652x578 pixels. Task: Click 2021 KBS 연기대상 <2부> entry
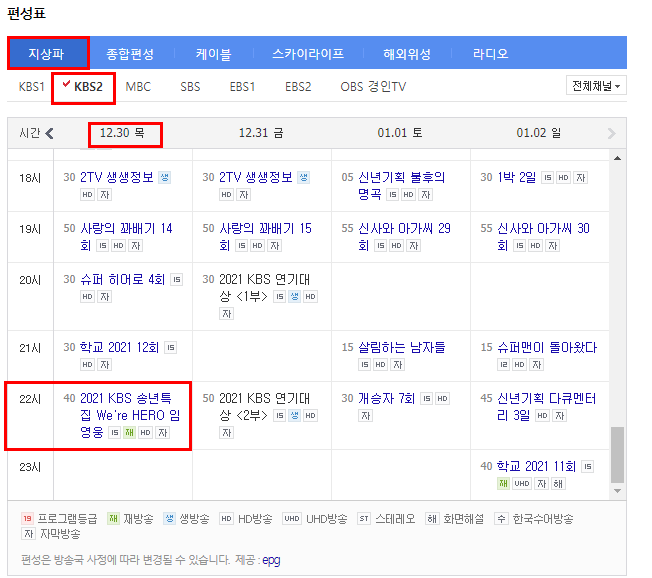click(264, 406)
